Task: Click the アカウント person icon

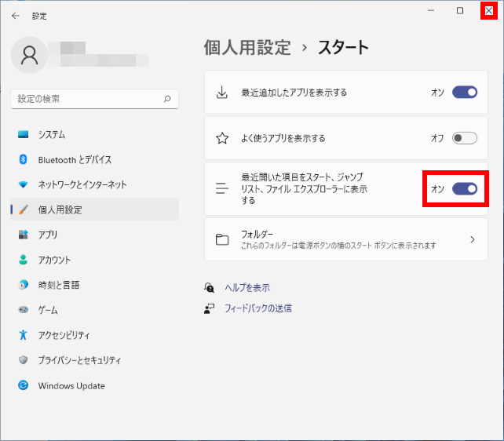Action: click(23, 260)
